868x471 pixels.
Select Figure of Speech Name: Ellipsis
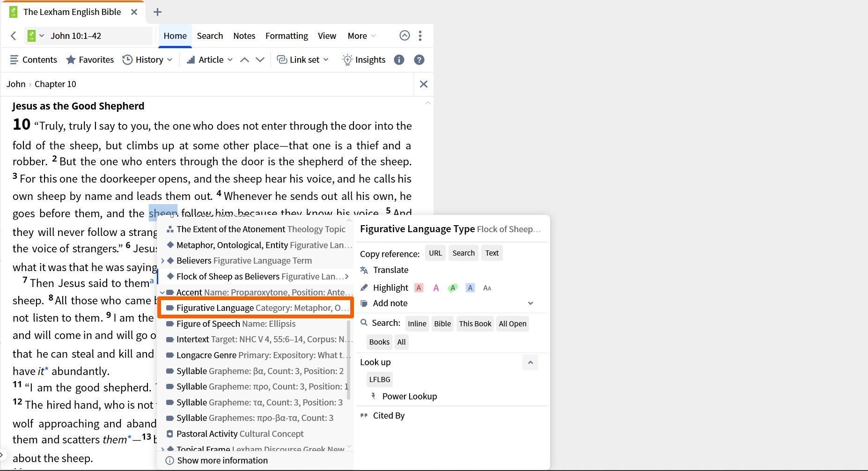tap(256, 324)
